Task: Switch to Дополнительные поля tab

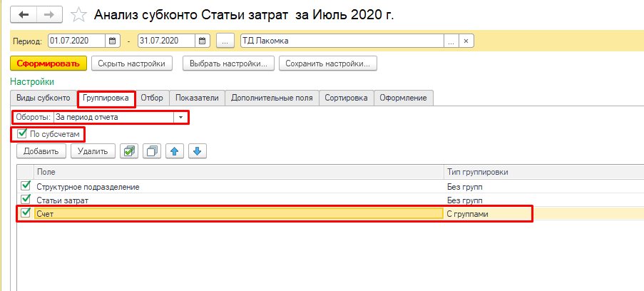Action: 272,98
